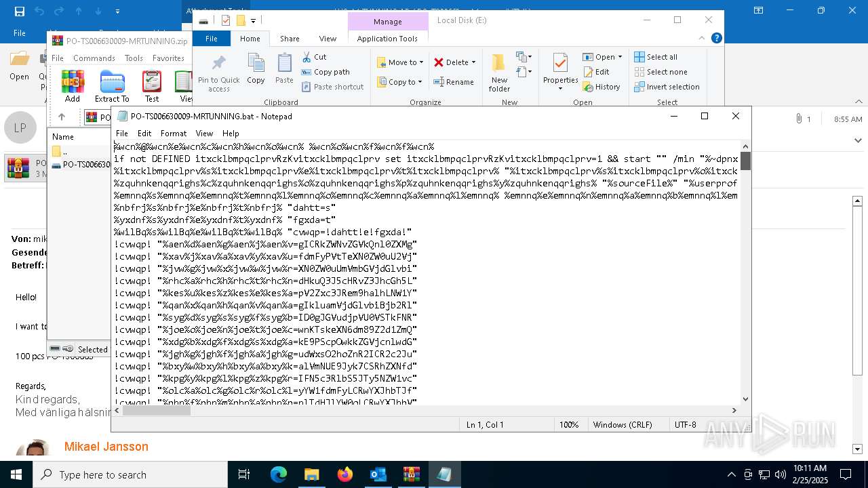Show hidden tray icons chevron
The width and height of the screenshot is (868, 488).
[731, 474]
